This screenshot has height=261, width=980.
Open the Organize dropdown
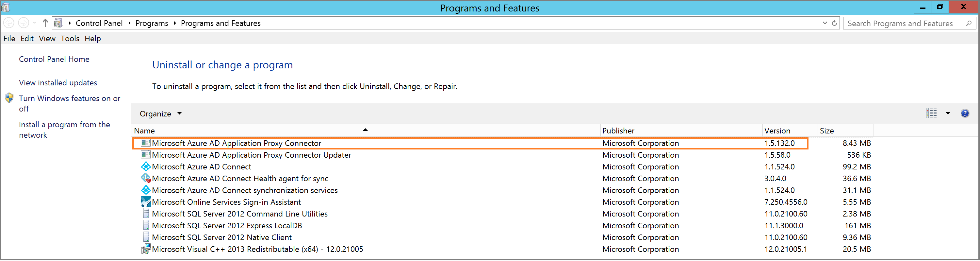[x=160, y=113]
